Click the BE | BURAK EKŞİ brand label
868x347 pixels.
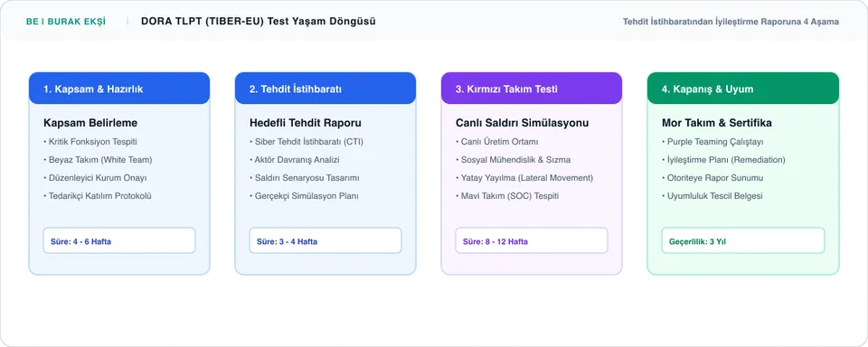pyautogui.click(x=66, y=22)
